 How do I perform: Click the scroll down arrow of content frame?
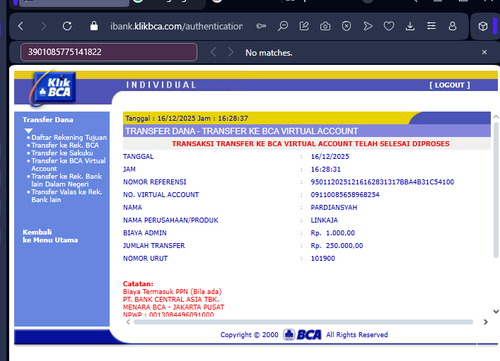point(496,311)
